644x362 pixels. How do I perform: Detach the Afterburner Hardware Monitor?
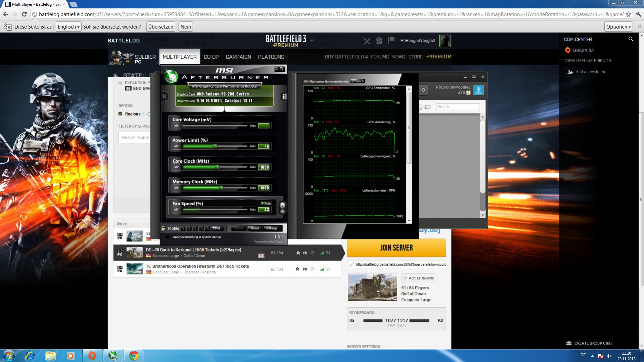pos(358,81)
